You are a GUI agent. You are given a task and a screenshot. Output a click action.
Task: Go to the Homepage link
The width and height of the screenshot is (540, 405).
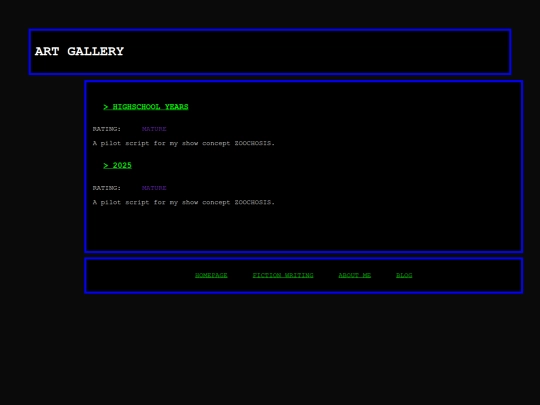(211, 275)
